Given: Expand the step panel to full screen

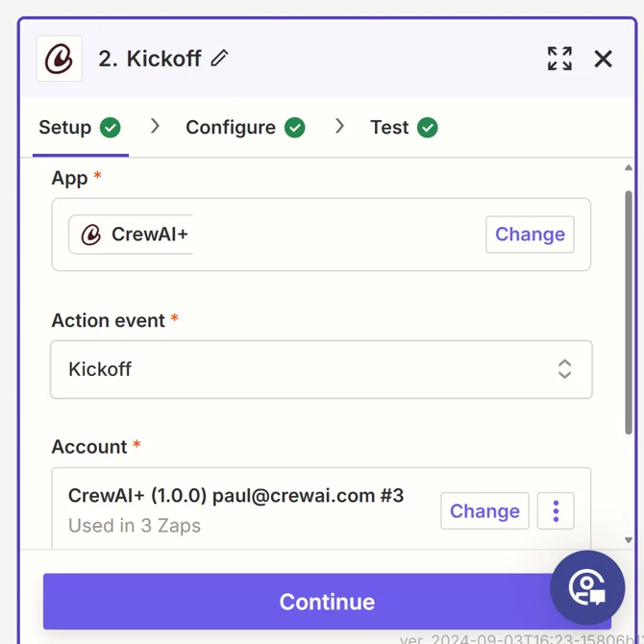Looking at the screenshot, I should pyautogui.click(x=559, y=59).
